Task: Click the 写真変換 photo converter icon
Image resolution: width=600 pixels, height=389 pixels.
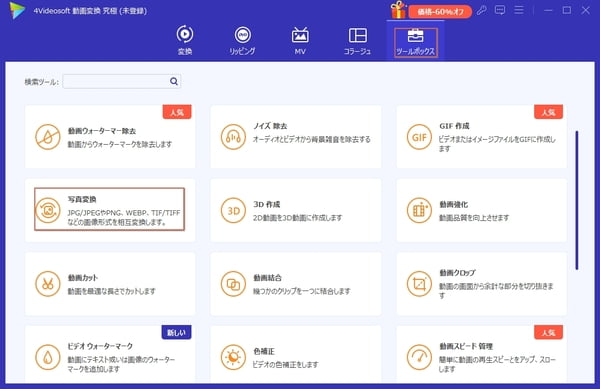Action: 48,210
